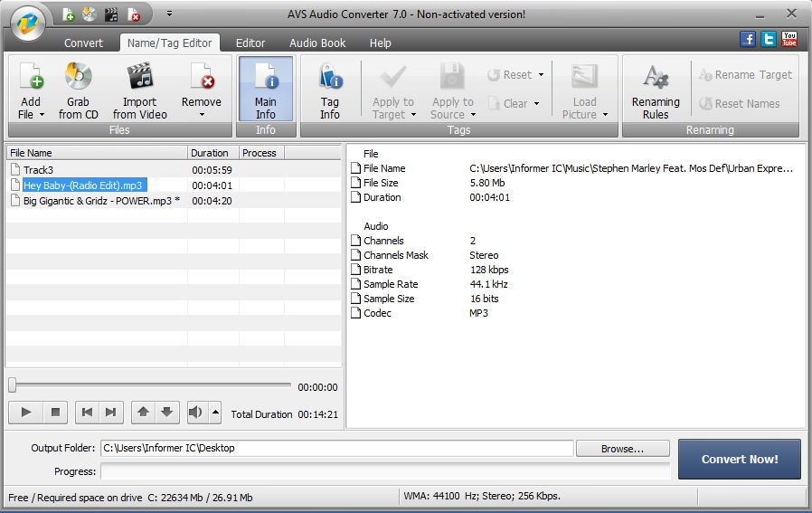
Task: Expand Apply to Source dropdown arrow
Action: (x=473, y=115)
